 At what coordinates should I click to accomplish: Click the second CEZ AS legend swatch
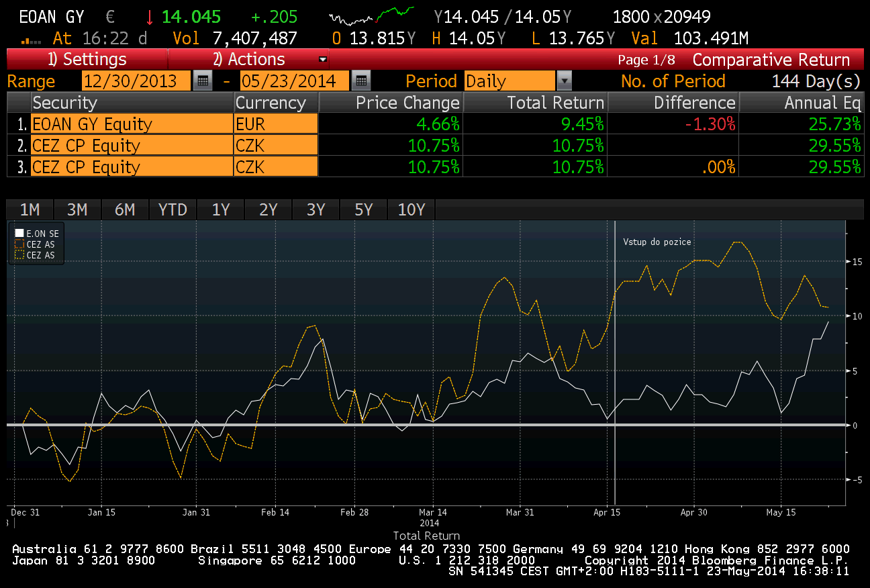point(19,255)
